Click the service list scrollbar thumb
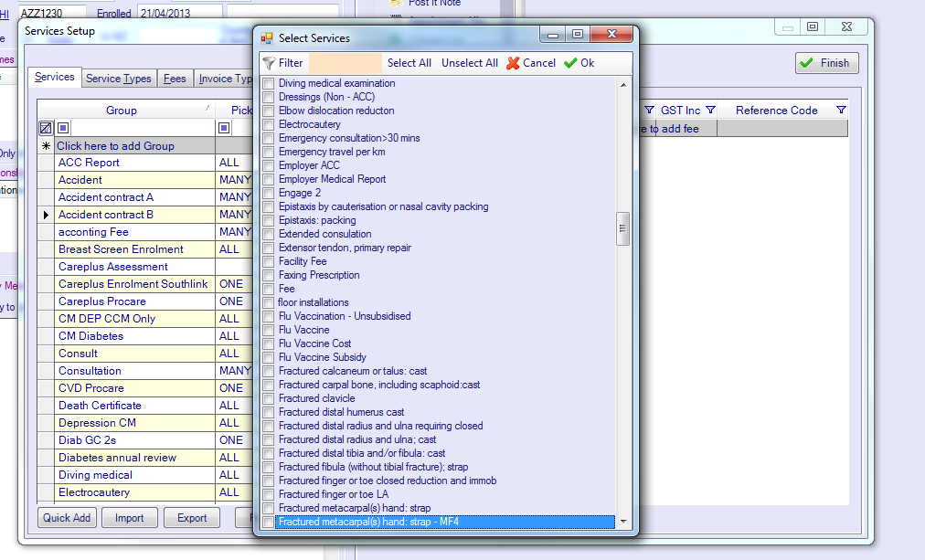 [x=623, y=228]
